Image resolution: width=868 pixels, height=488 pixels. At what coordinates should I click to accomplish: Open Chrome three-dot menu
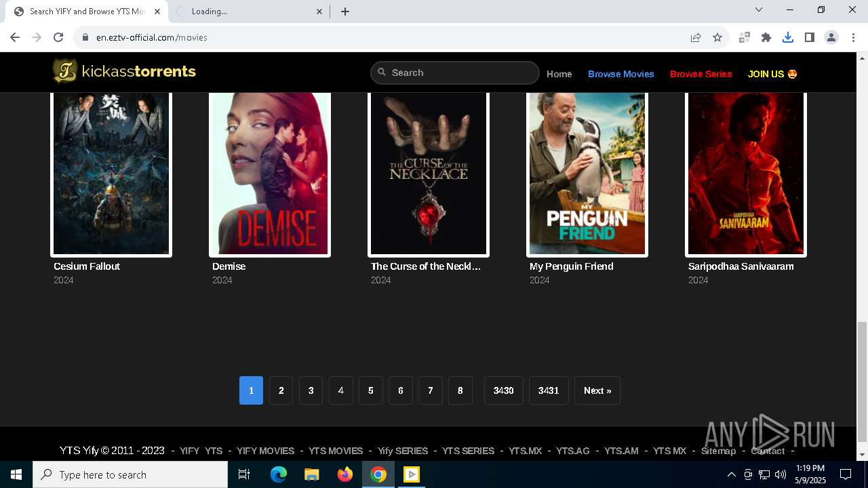[853, 37]
